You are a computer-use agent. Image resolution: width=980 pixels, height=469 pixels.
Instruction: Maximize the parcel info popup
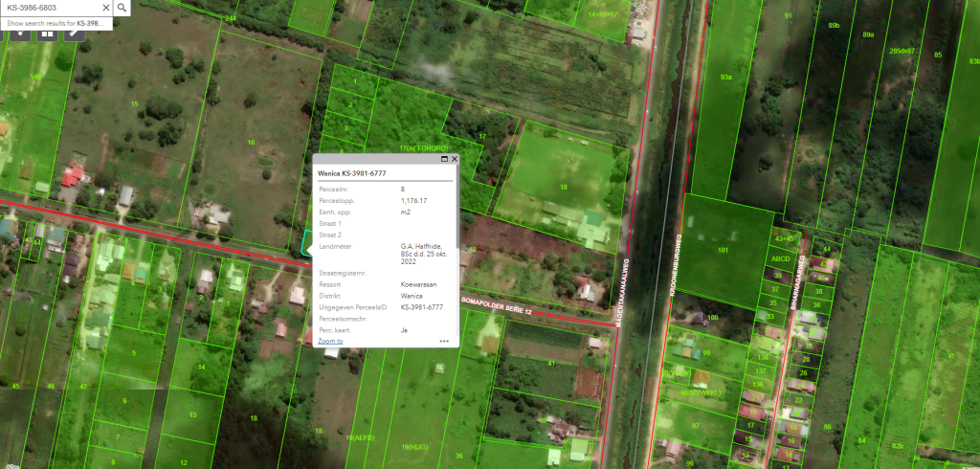point(445,159)
